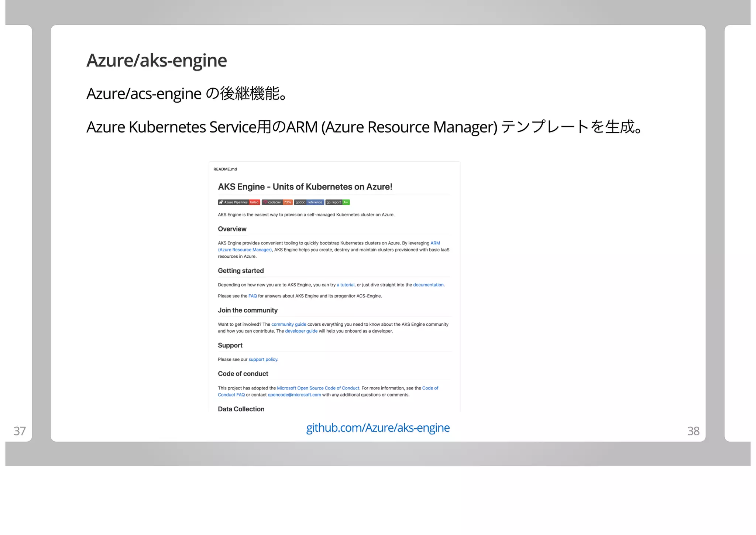Image resolution: width=756 pixels, height=535 pixels.
Task: Click the Data Collection heading
Action: coord(241,409)
